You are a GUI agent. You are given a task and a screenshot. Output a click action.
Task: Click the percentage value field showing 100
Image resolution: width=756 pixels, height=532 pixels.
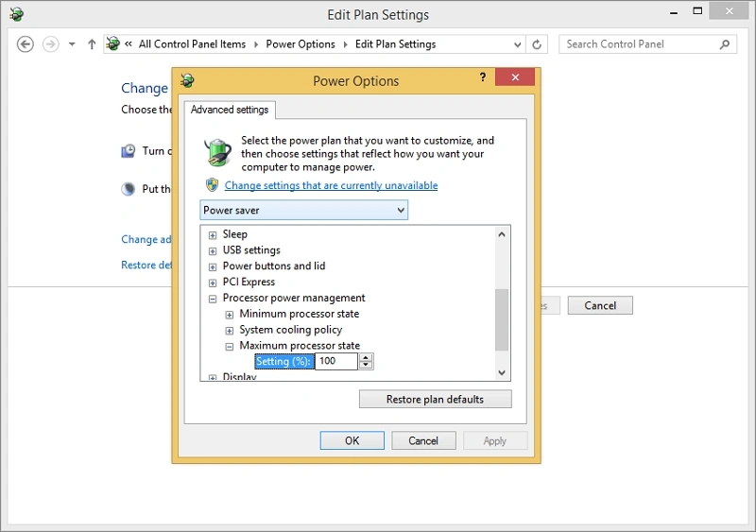tap(336, 361)
